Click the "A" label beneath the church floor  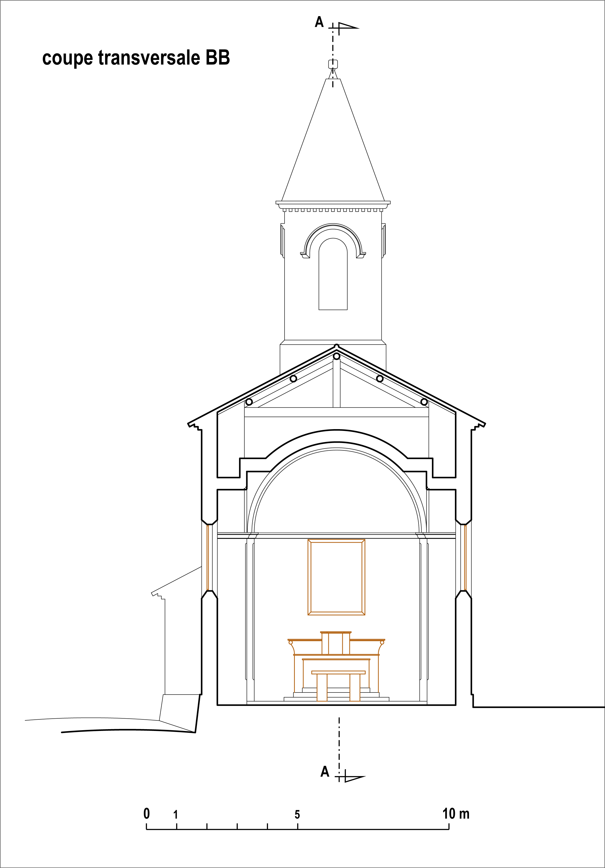tap(325, 772)
